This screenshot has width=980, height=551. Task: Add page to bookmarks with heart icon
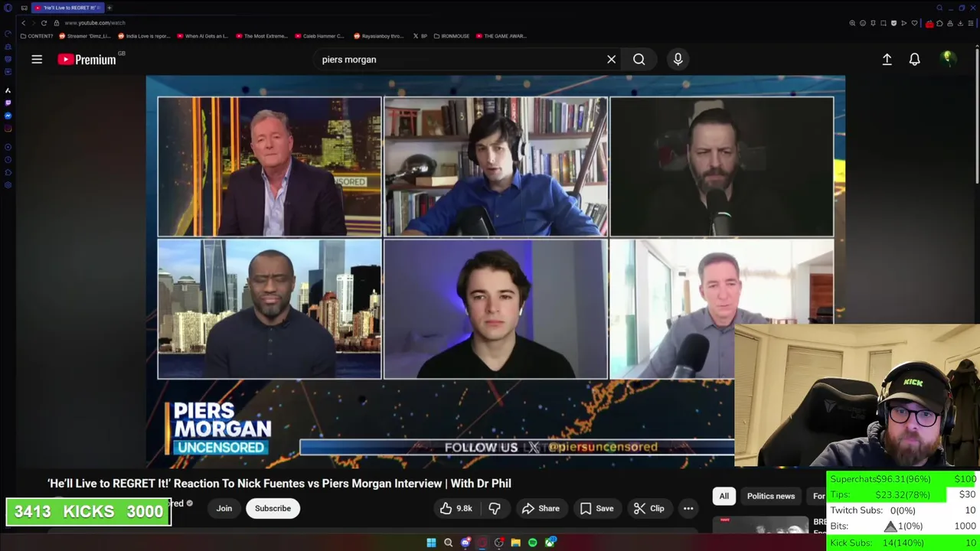(914, 23)
